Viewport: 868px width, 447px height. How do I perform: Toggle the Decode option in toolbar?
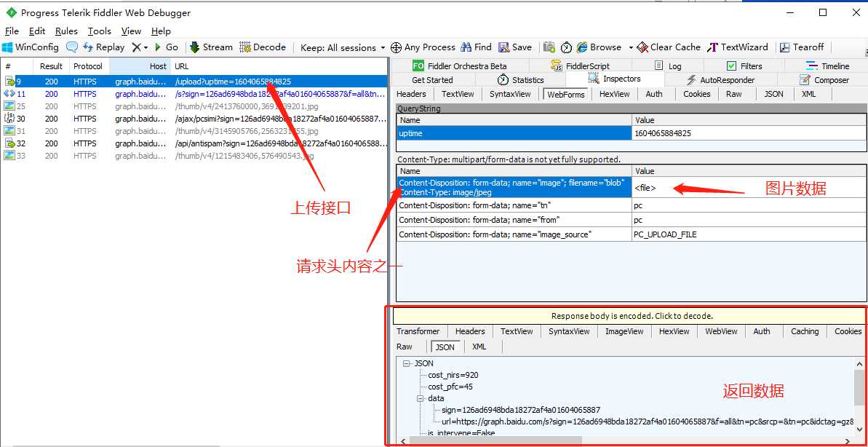(x=263, y=47)
